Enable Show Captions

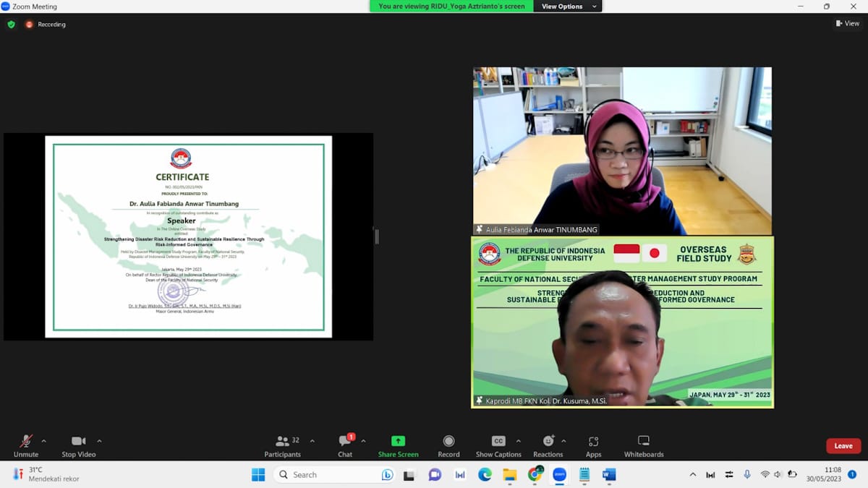(498, 446)
